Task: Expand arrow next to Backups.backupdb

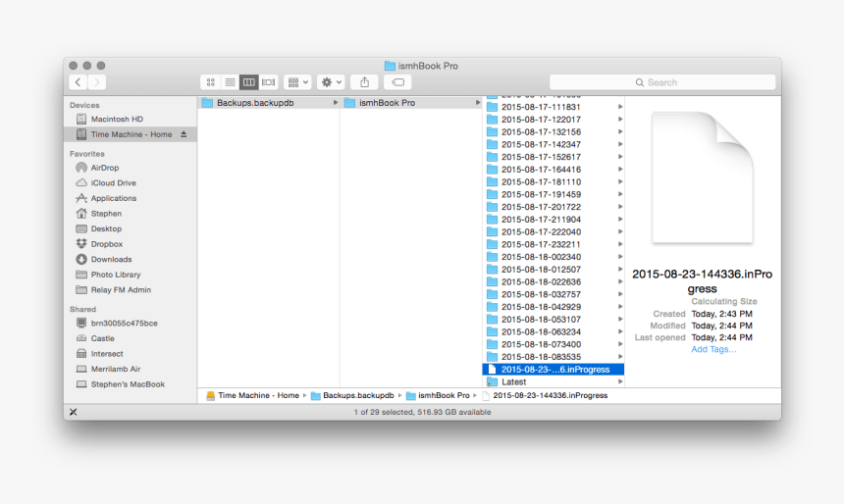Action: tap(335, 103)
